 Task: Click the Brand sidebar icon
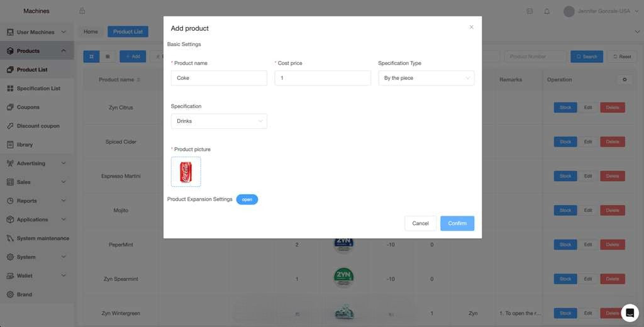pyautogui.click(x=10, y=294)
